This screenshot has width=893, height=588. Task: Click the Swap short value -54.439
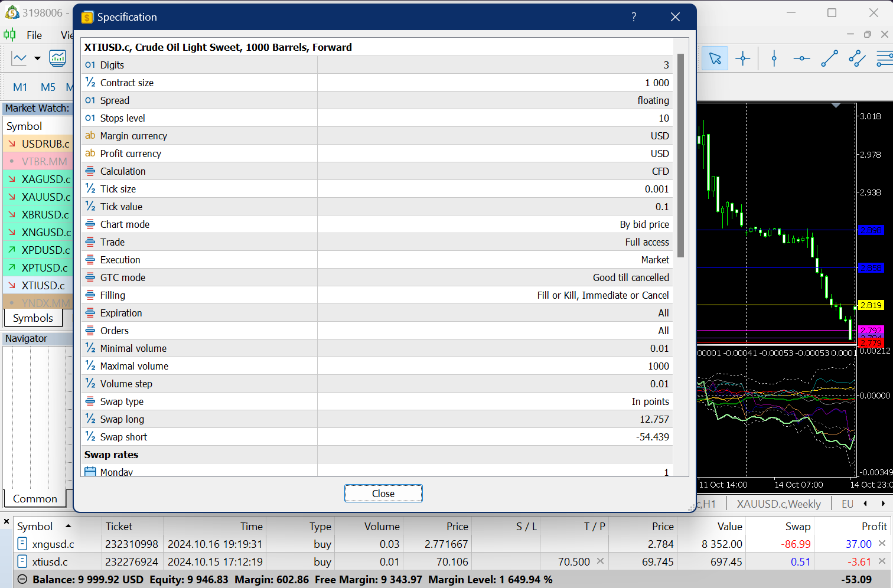[653, 437]
